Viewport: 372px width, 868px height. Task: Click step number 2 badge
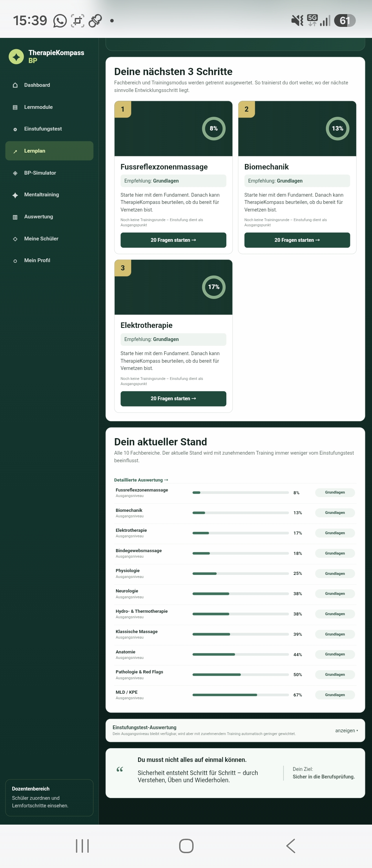coord(247,109)
